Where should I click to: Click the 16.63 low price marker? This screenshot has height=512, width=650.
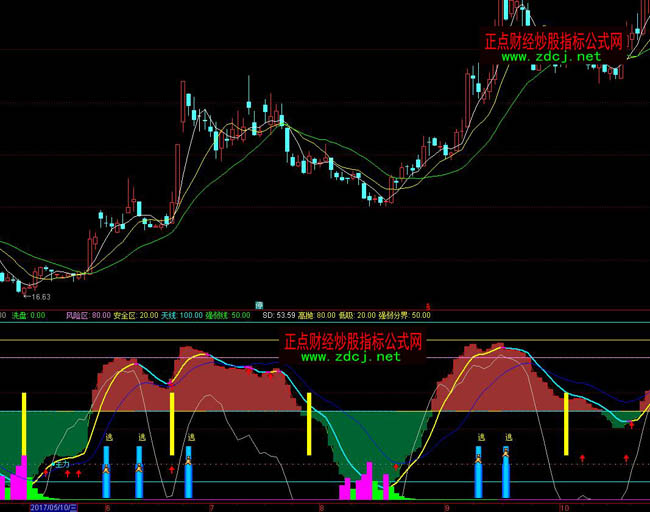[38, 297]
